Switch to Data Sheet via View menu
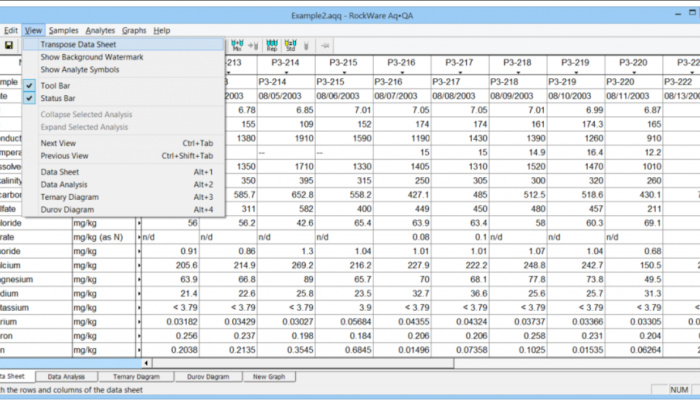The width and height of the screenshot is (700, 400). coord(124,172)
